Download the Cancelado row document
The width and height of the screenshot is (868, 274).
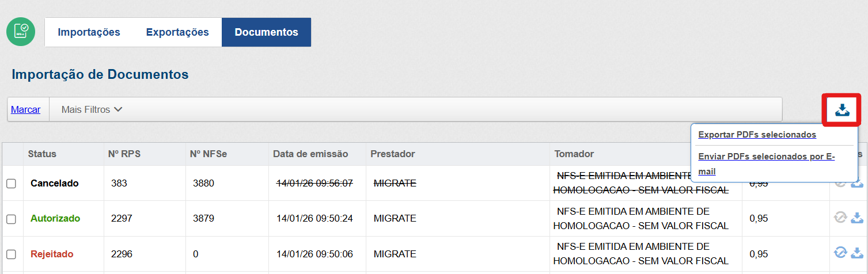click(858, 184)
